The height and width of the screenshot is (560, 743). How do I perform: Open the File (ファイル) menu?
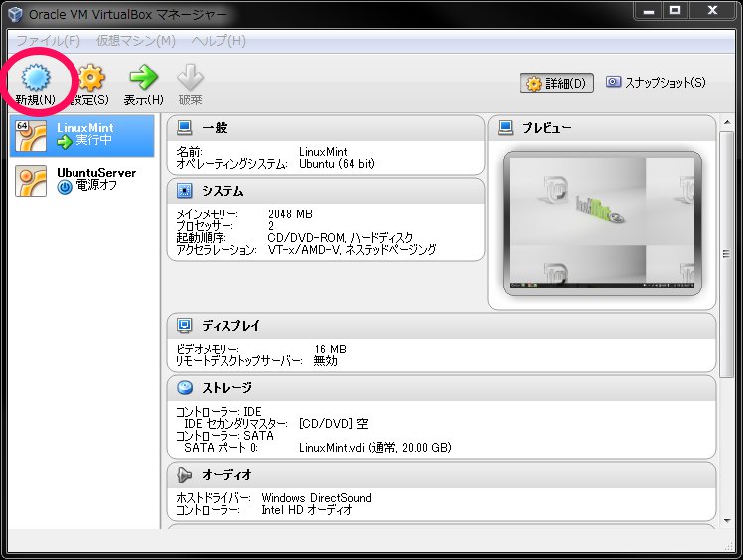pyautogui.click(x=49, y=41)
